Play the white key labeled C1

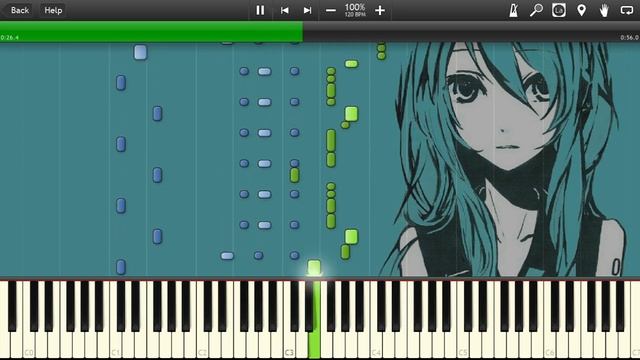[x=115, y=343]
